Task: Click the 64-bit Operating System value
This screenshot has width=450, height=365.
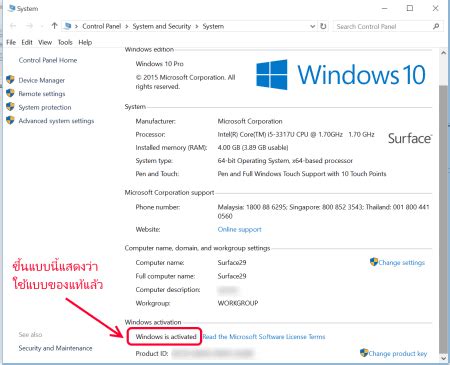Action: [x=285, y=161]
